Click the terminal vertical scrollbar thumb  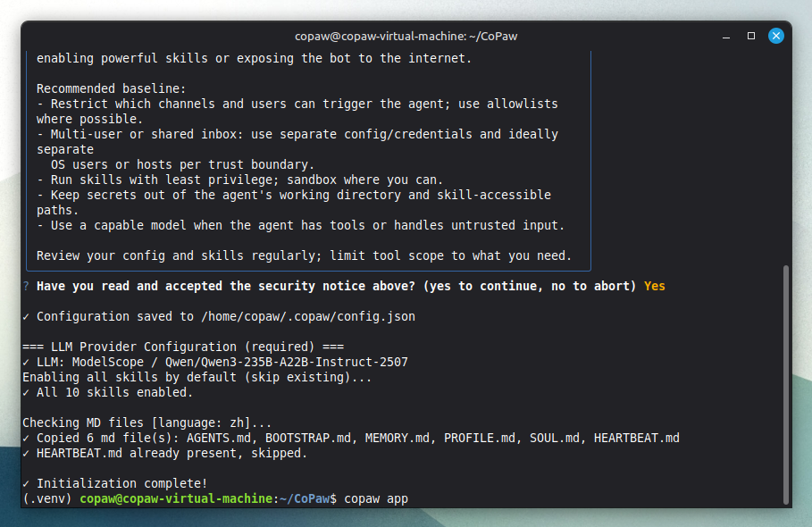786,384
